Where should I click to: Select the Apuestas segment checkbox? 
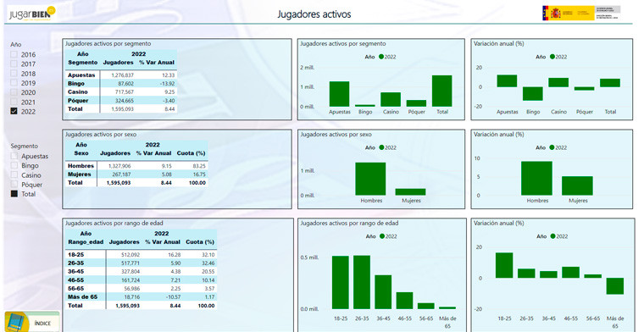[x=14, y=156]
